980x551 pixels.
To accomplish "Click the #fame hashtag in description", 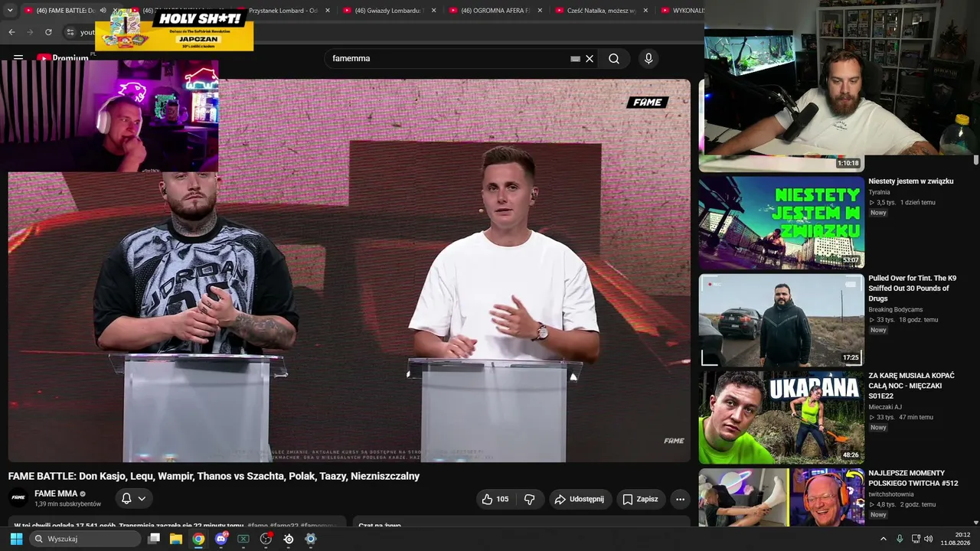I will (257, 525).
